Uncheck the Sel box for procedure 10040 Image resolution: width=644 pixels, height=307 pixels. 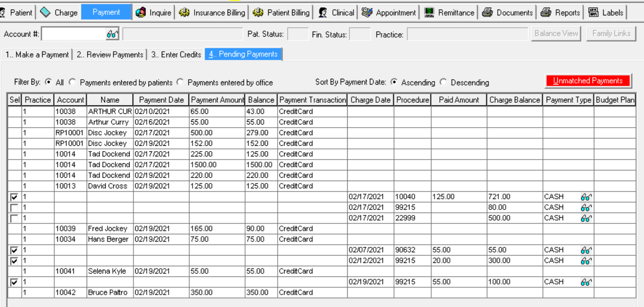(14, 197)
